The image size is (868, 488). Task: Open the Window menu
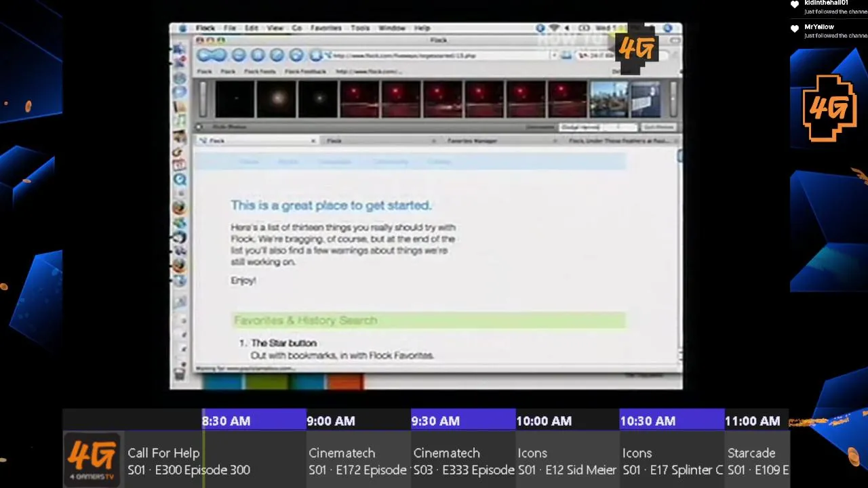[392, 28]
